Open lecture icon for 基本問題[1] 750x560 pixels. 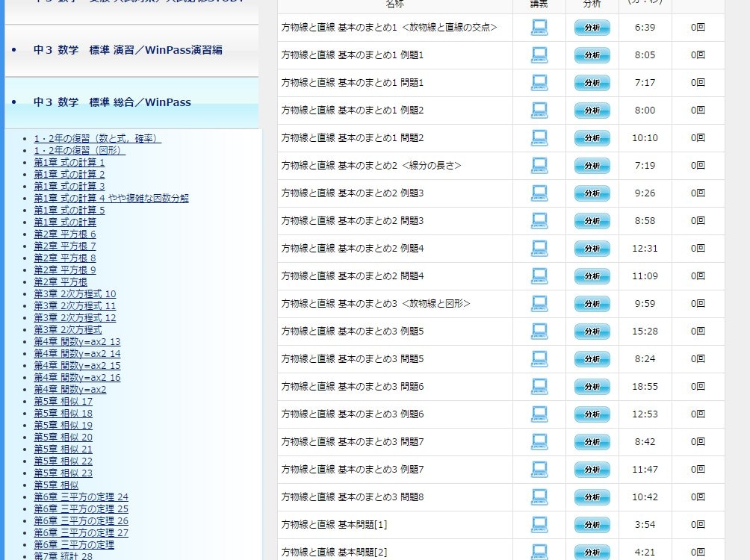click(x=539, y=525)
